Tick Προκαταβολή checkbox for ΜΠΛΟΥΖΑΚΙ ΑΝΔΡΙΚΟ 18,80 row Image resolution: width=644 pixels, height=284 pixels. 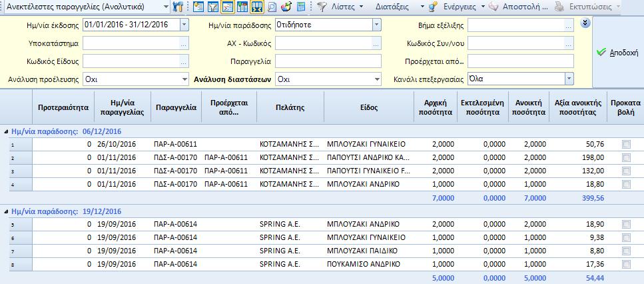tap(626, 184)
